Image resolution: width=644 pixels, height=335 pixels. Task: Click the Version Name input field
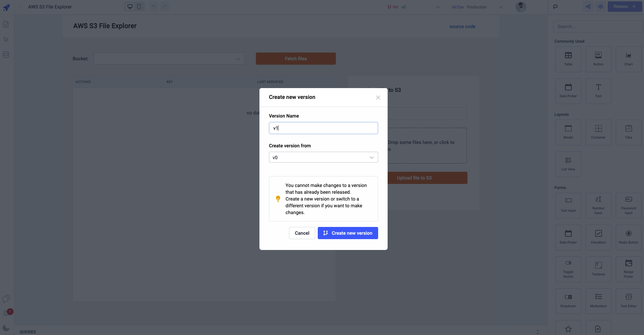pyautogui.click(x=323, y=128)
